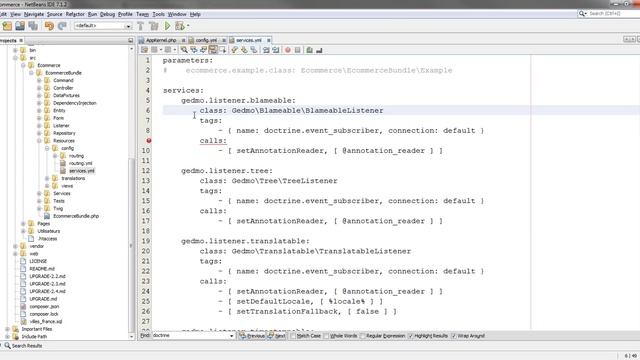640x360 pixels.
Task: Uncheck Highlight Results checkbox
Action: click(x=411, y=336)
